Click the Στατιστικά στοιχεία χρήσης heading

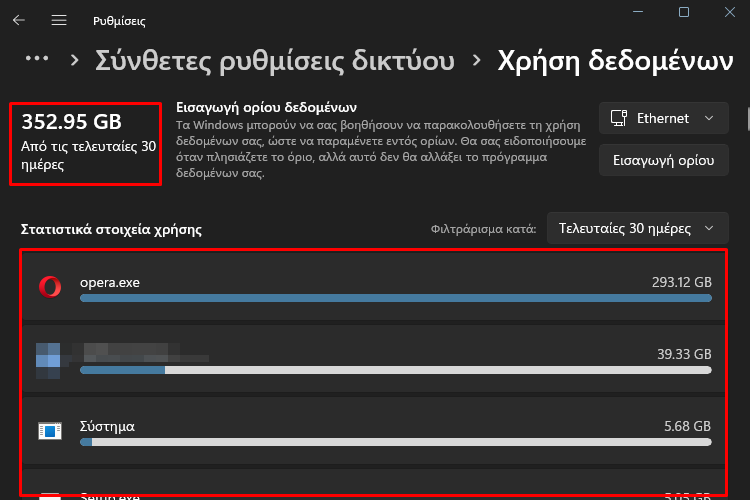coord(111,230)
